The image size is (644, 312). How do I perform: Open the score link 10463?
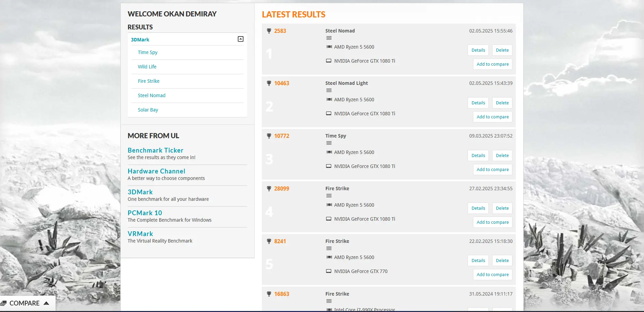282,83
